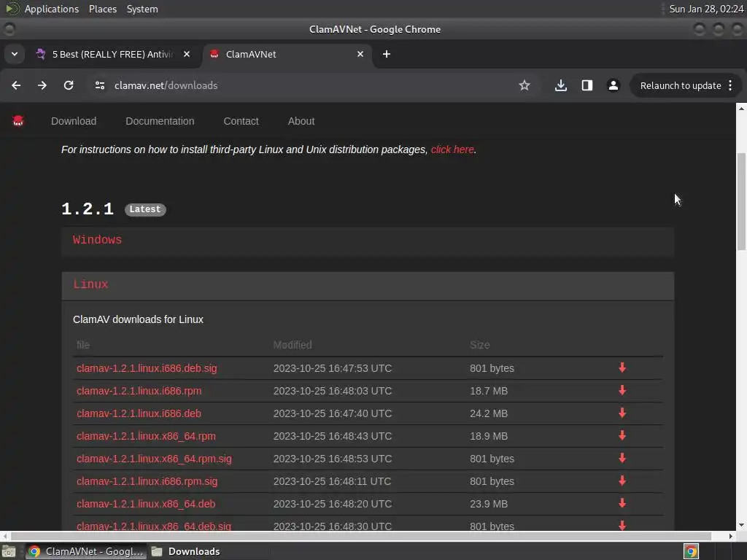Toggle Chrome side panel

587,85
